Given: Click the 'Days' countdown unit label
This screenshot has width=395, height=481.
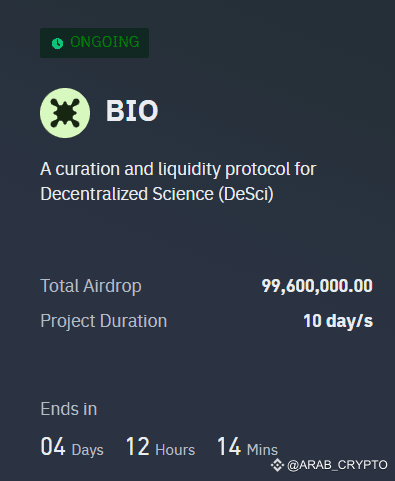Looking at the screenshot, I should (x=88, y=450).
